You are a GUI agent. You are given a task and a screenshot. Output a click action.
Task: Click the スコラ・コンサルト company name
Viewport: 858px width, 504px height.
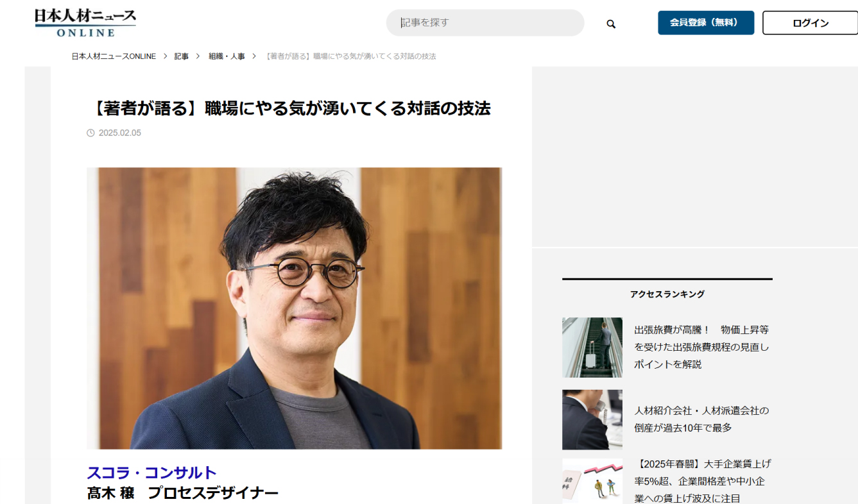[151, 473]
